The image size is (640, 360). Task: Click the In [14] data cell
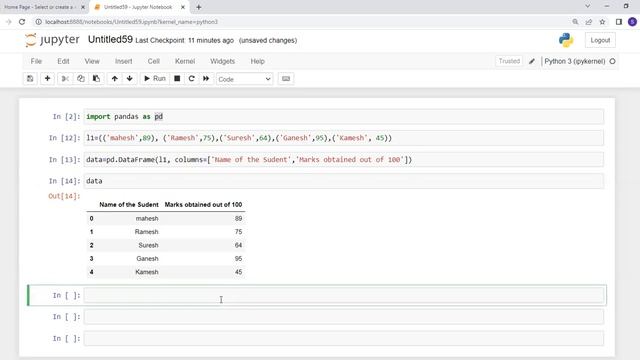point(344,181)
